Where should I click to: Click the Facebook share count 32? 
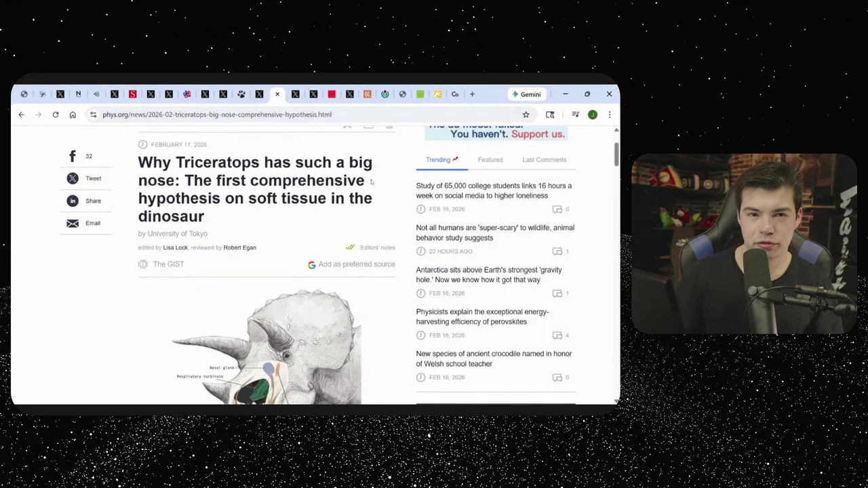[89, 156]
